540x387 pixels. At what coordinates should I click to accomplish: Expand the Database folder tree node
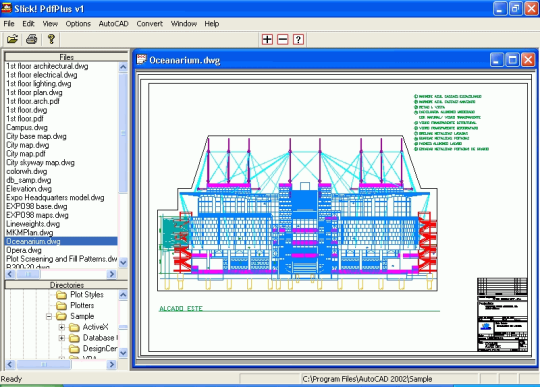point(62,338)
